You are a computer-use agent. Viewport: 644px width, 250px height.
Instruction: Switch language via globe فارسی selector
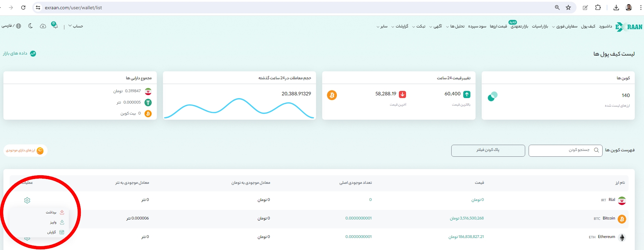click(11, 26)
